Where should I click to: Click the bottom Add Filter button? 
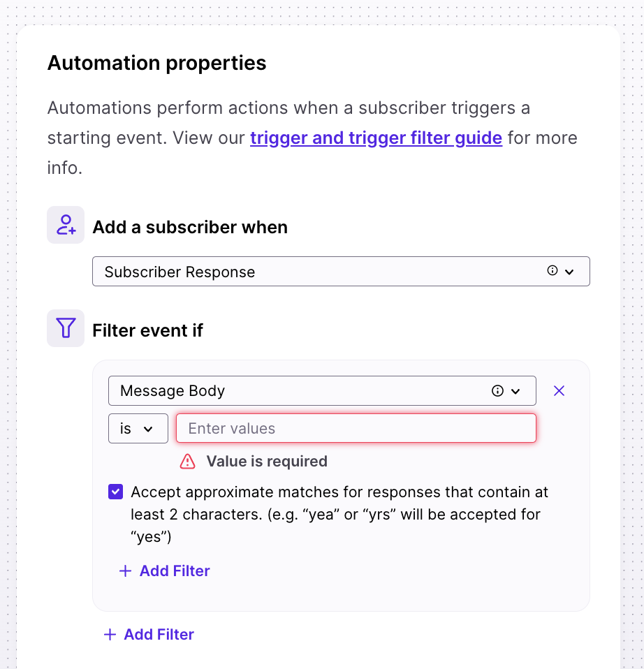click(x=149, y=635)
